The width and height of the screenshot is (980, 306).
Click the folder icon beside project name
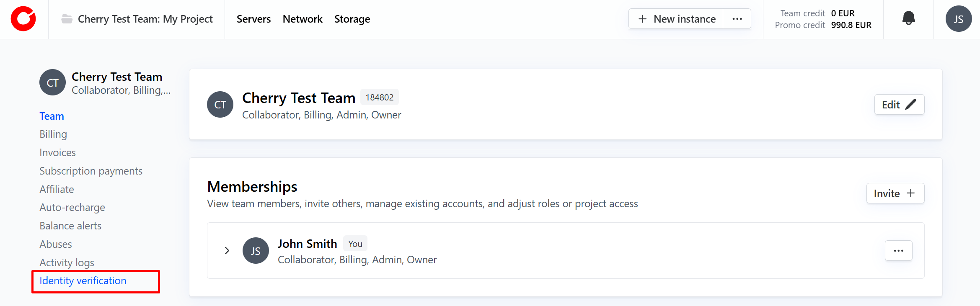tap(67, 19)
